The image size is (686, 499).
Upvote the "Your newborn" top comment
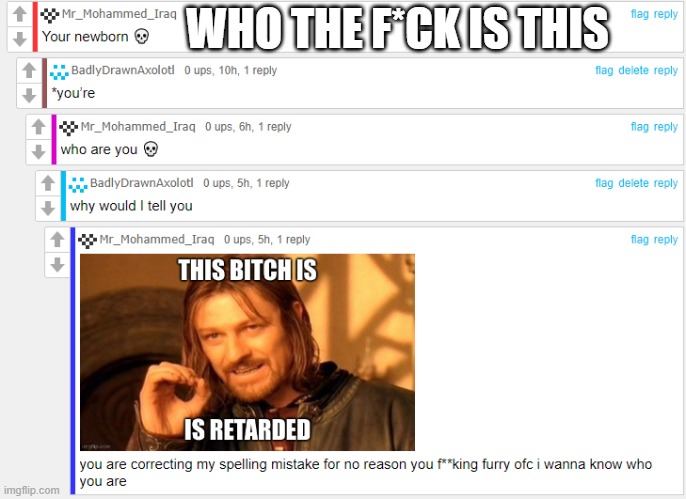pyautogui.click(x=20, y=14)
